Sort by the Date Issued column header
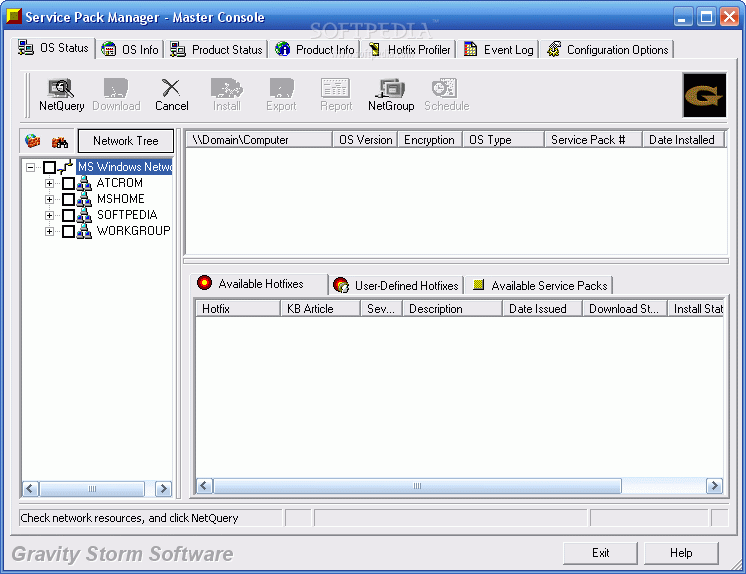Viewport: 746px width, 574px height. pyautogui.click(x=542, y=309)
